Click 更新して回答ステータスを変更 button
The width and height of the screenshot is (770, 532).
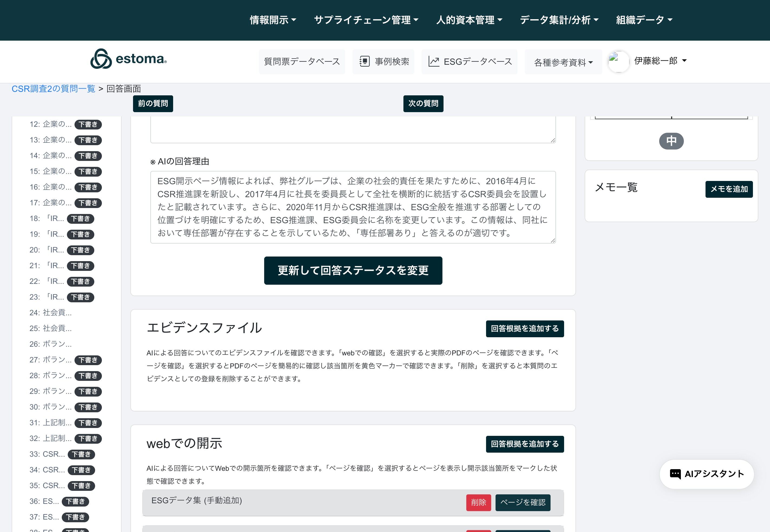(x=353, y=270)
